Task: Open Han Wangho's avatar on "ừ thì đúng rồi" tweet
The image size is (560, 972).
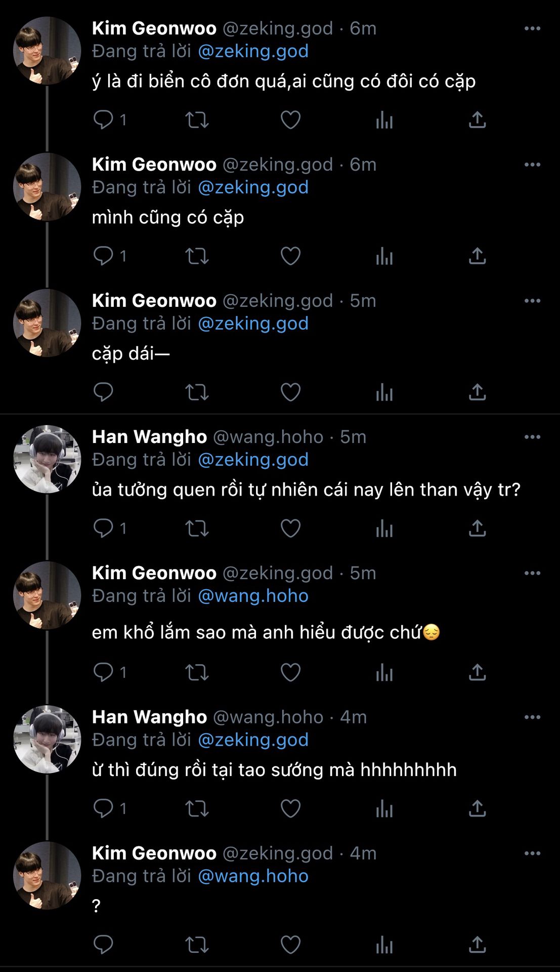Action: coord(47,739)
